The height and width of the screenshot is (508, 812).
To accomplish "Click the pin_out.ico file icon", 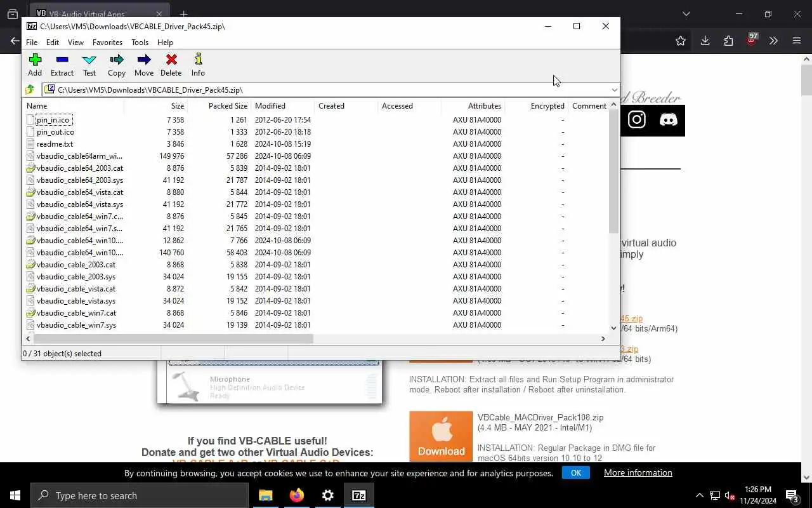I will tap(31, 131).
